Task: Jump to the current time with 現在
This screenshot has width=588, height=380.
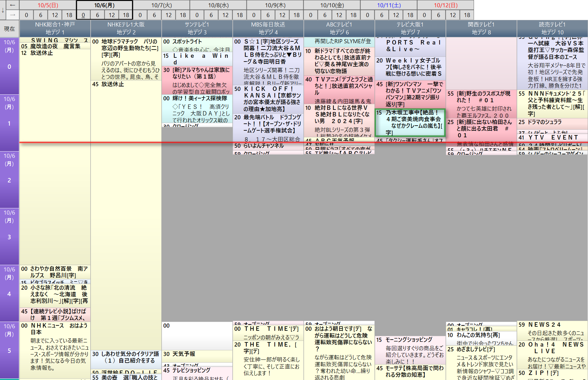Action: click(9, 29)
